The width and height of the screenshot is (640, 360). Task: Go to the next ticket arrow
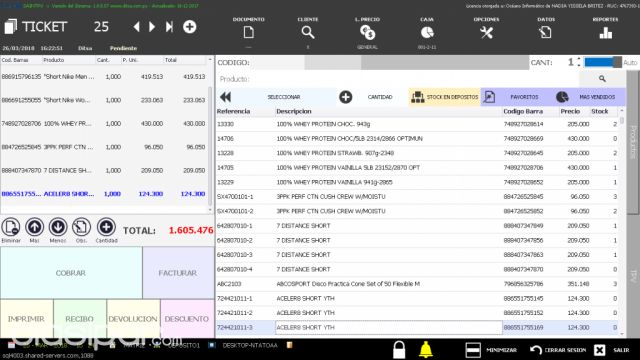pos(152,27)
